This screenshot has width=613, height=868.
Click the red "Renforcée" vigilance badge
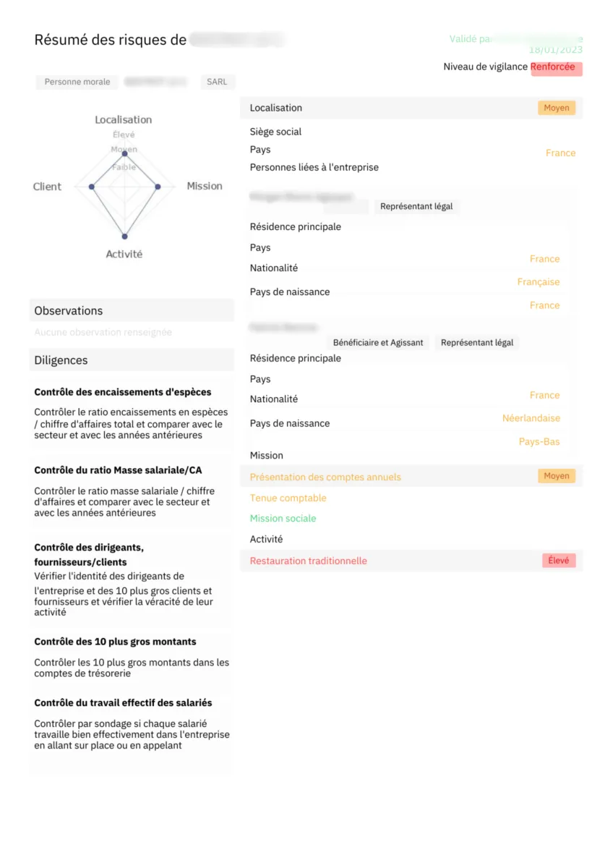tap(555, 67)
